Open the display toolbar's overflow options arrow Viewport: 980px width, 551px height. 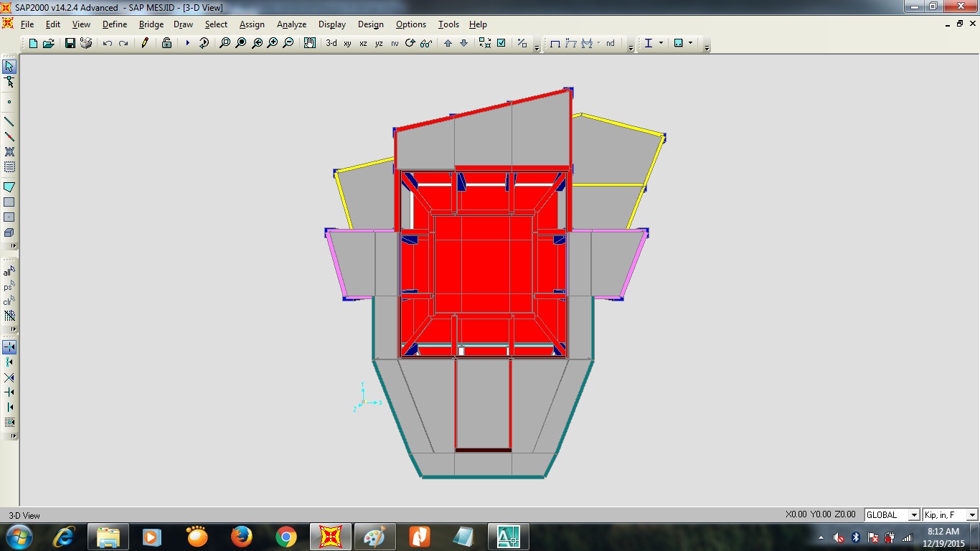click(631, 48)
